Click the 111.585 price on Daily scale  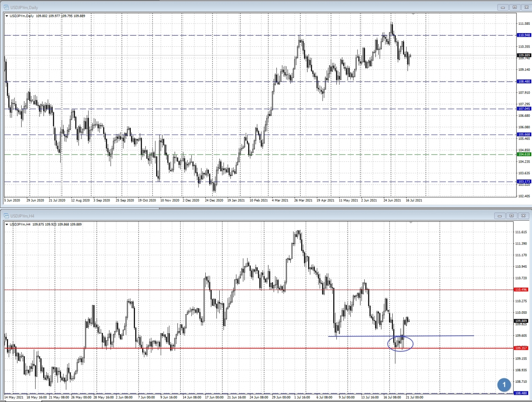point(524,24)
